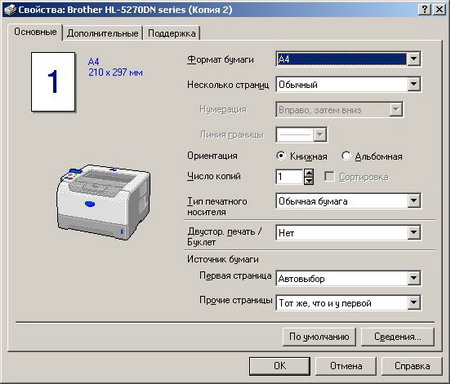450x384 pixels.
Task: Click the Сведения... button
Action: coord(398,337)
